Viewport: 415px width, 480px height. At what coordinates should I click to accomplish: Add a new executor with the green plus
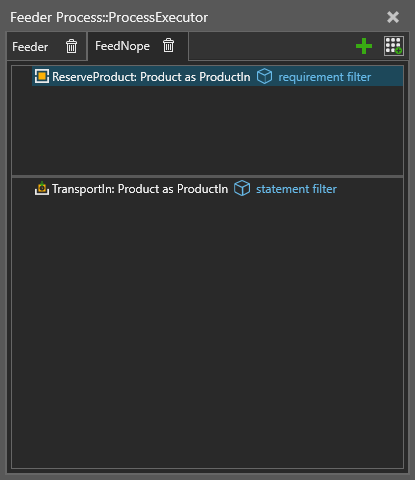pyautogui.click(x=364, y=46)
